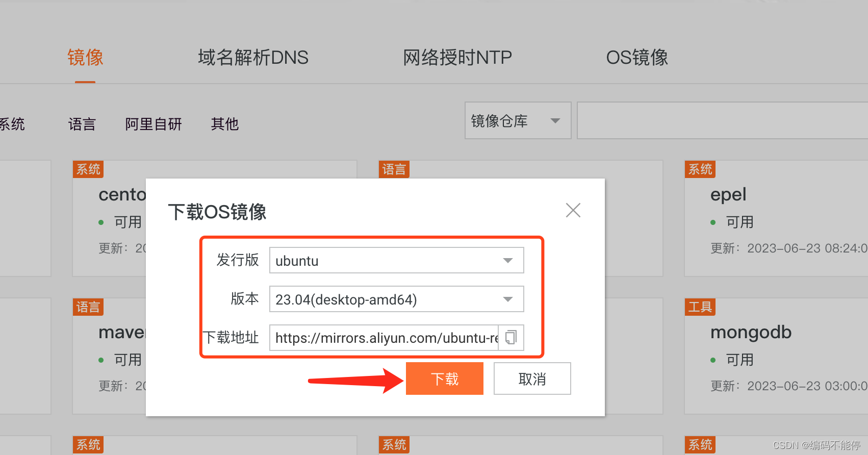The height and width of the screenshot is (455, 868).
Task: Switch to the OS镜像 tab
Action: 637,58
